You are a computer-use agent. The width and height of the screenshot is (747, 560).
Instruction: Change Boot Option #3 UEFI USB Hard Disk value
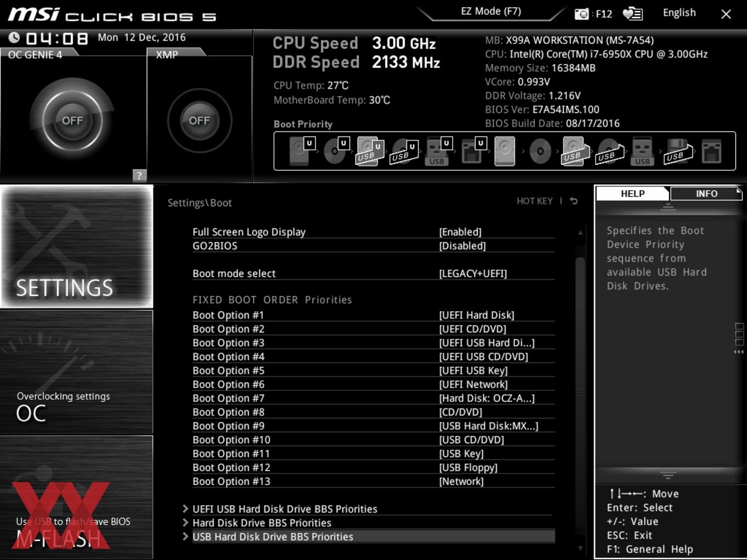[487, 343]
